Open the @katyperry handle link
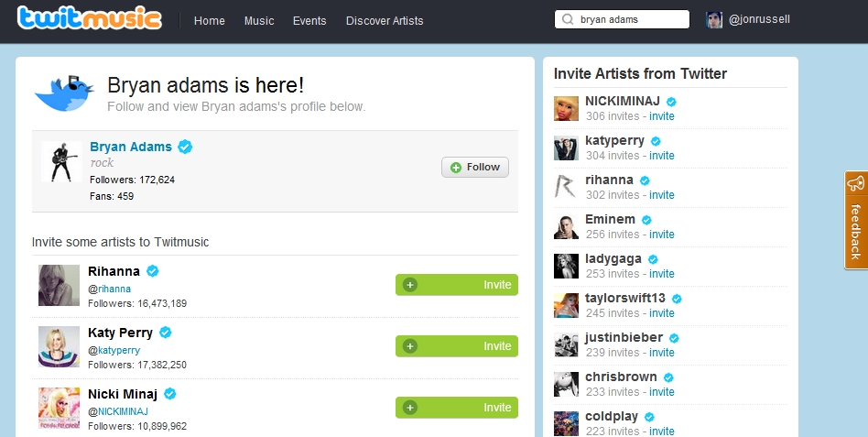Screen dimensions: 868x437 [114, 350]
